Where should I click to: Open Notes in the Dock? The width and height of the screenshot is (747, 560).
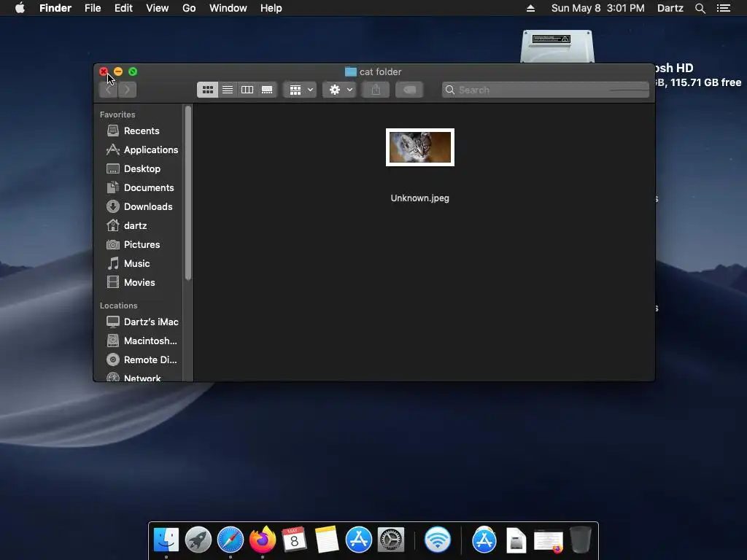[x=326, y=540]
